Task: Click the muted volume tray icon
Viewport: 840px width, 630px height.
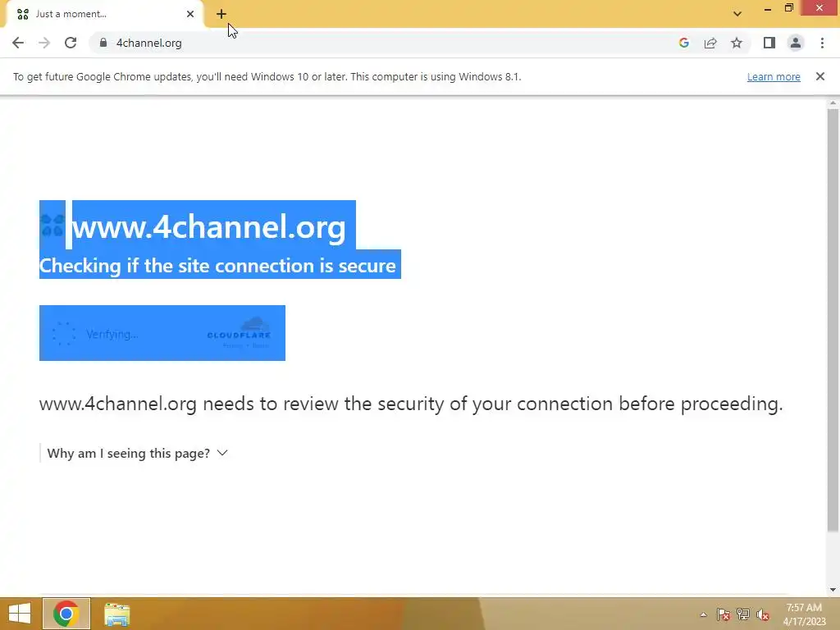Action: tap(763, 614)
